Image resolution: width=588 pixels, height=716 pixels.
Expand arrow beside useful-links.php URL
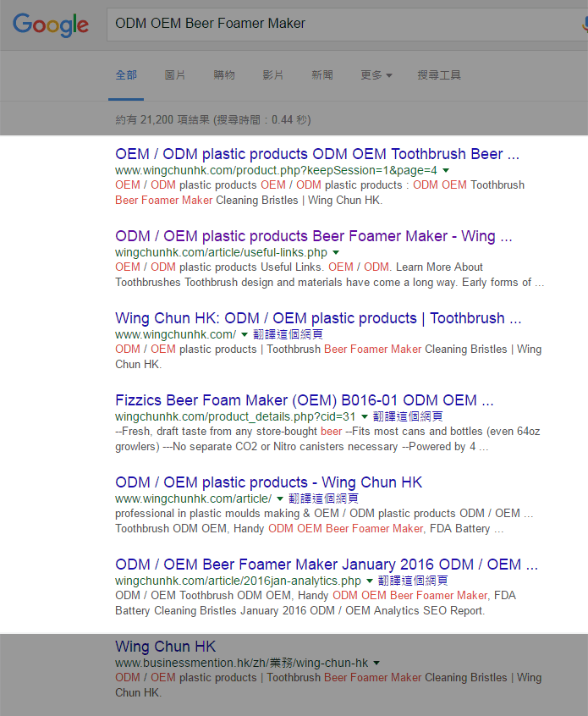(336, 252)
